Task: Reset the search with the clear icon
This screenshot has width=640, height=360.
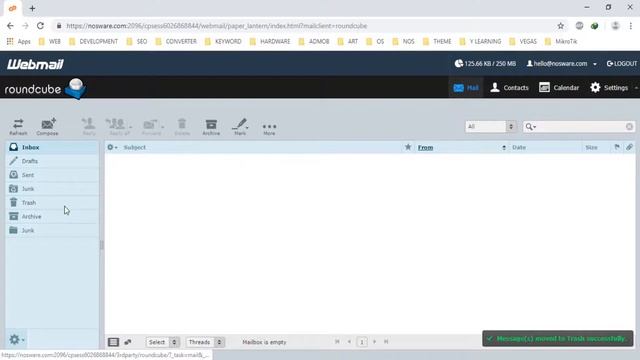Action: pos(629,127)
